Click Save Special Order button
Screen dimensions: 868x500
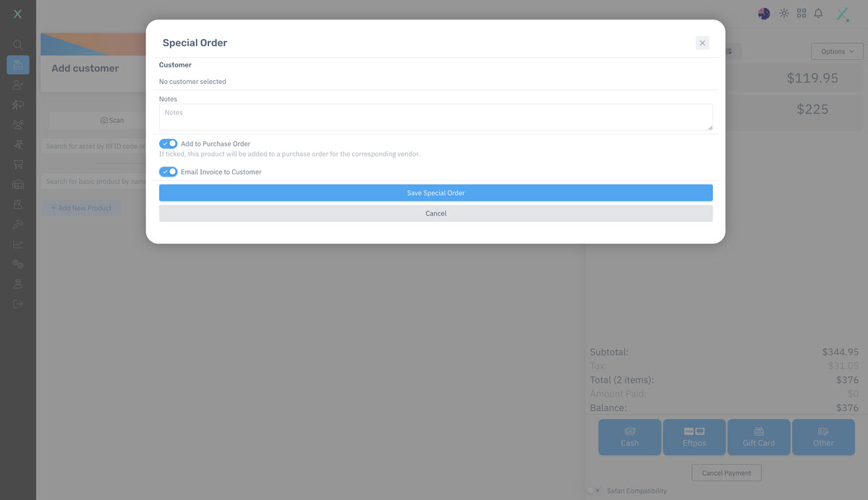435,193
